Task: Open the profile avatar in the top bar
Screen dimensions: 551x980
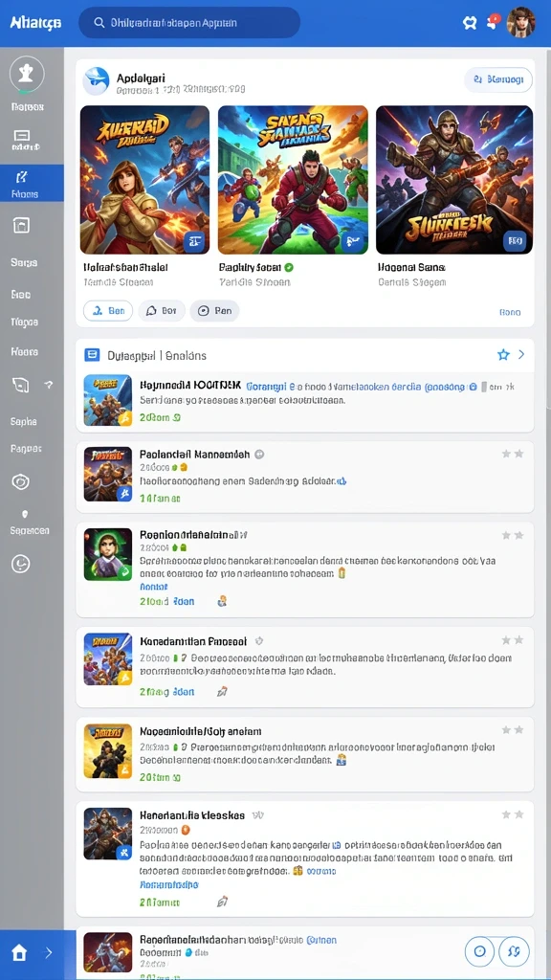Action: [x=520, y=23]
